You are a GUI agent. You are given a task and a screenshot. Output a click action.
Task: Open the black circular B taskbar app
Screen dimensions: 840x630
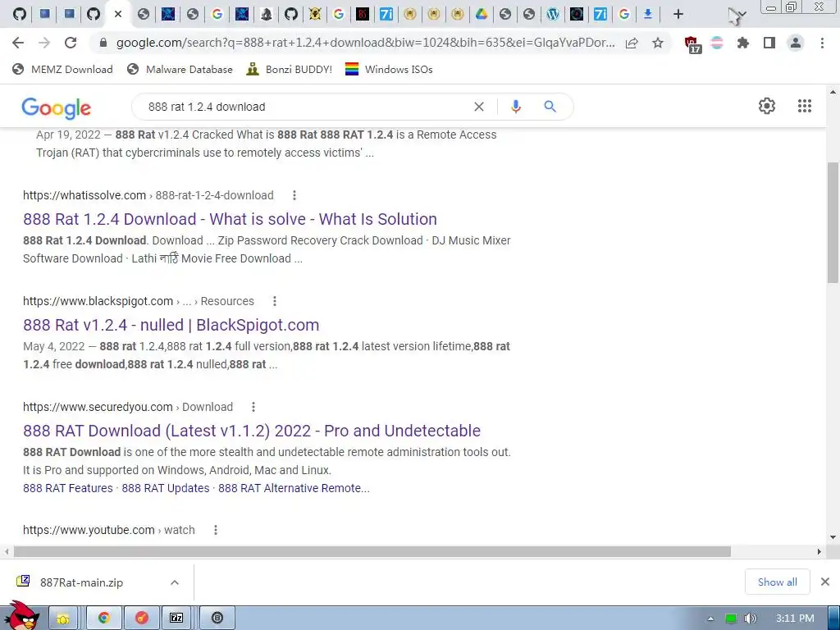click(217, 619)
